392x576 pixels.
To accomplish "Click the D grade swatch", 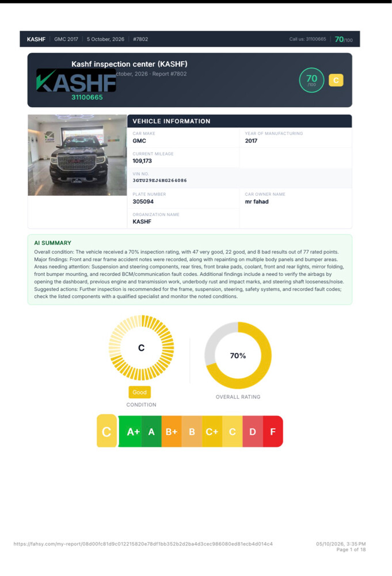I will (x=253, y=431).
